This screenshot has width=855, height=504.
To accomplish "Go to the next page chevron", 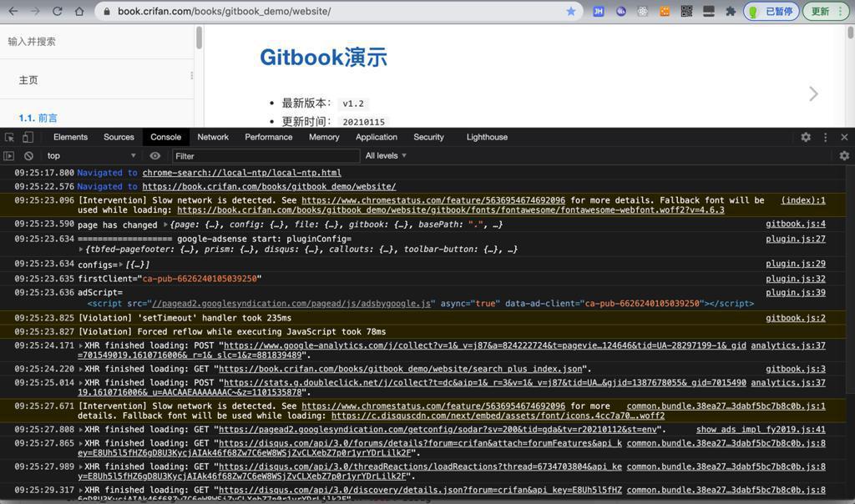I will tap(813, 93).
